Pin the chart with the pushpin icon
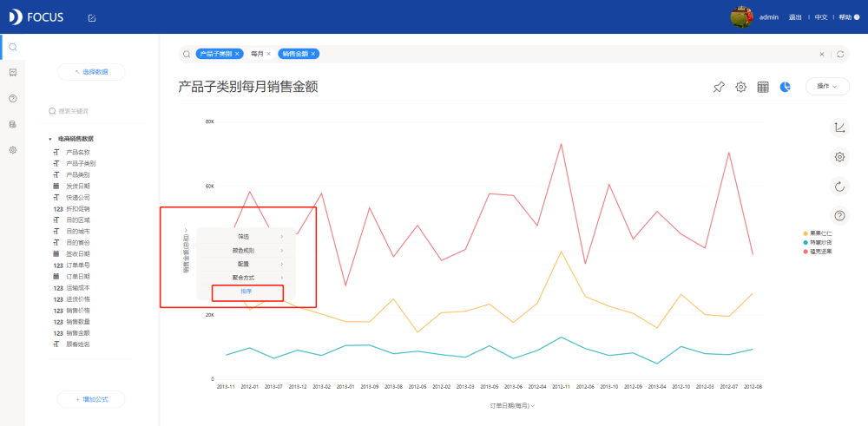The image size is (868, 426). point(719,87)
